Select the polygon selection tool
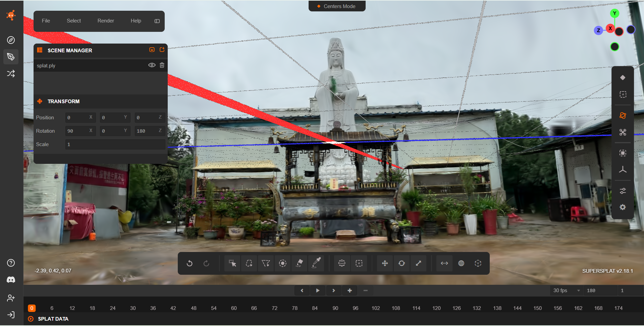Screen dimensions: 644x326 point(266,263)
